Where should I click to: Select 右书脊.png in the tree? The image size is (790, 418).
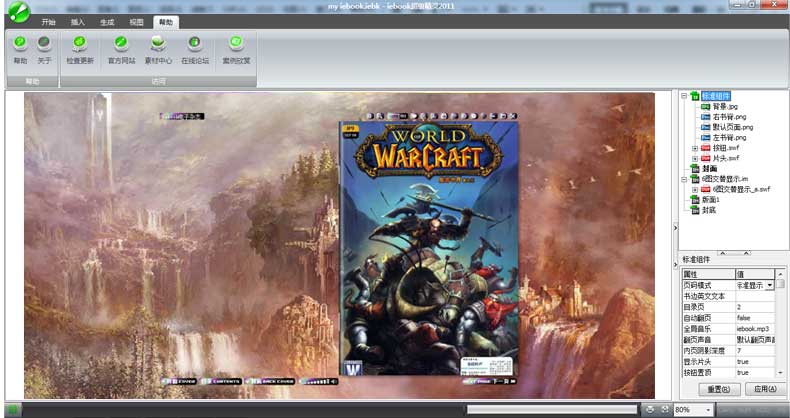click(729, 117)
